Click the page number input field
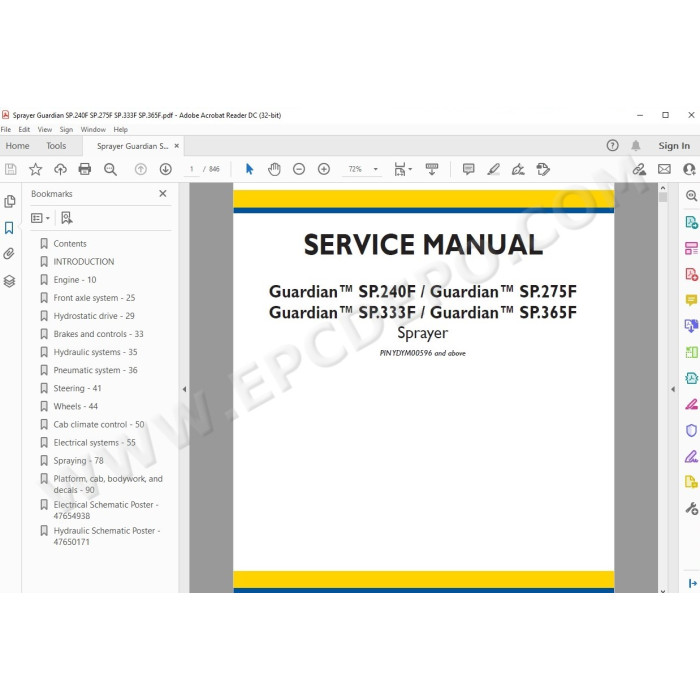Screen dimensions: 700x700 point(192,169)
